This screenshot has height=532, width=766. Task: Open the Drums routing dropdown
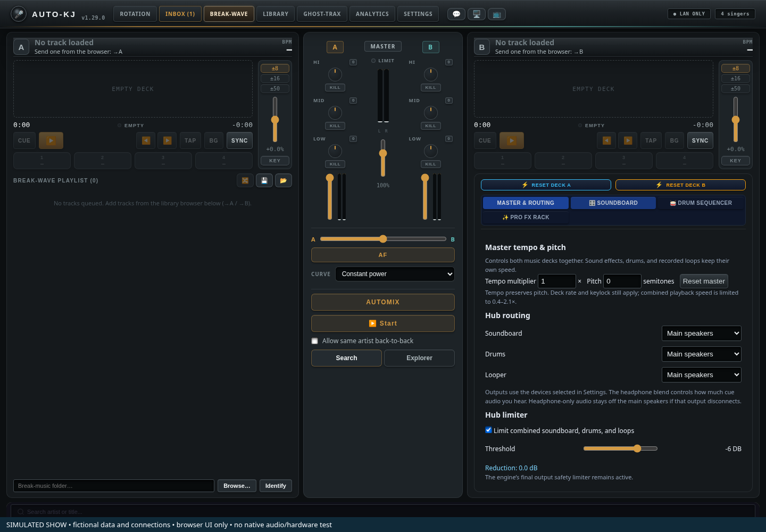point(702,354)
